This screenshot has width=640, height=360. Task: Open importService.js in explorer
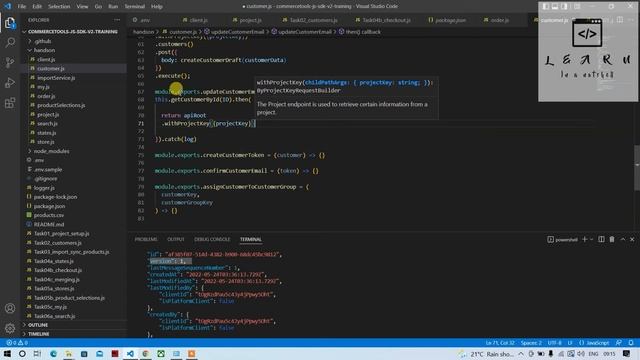tap(56, 78)
